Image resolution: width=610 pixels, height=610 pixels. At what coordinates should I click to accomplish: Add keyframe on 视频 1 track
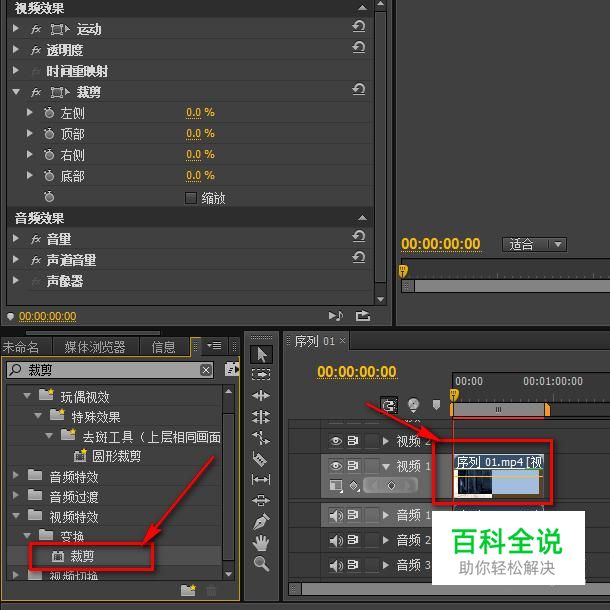click(x=391, y=486)
